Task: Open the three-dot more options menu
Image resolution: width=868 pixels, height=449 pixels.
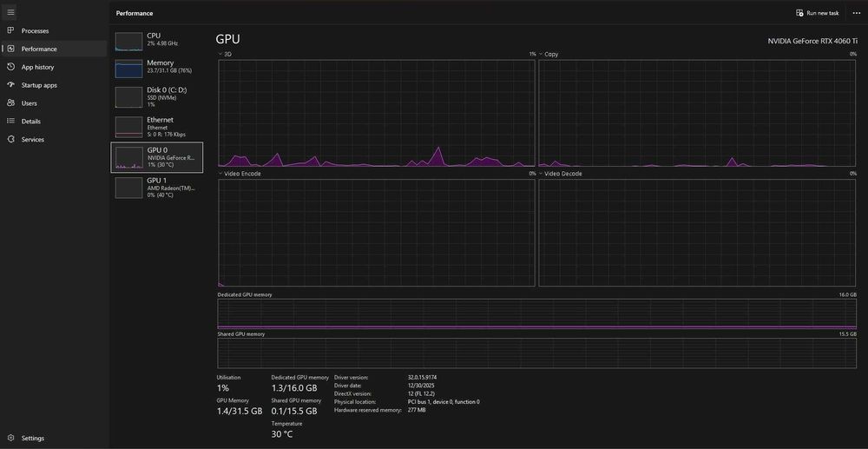Action: point(857,13)
